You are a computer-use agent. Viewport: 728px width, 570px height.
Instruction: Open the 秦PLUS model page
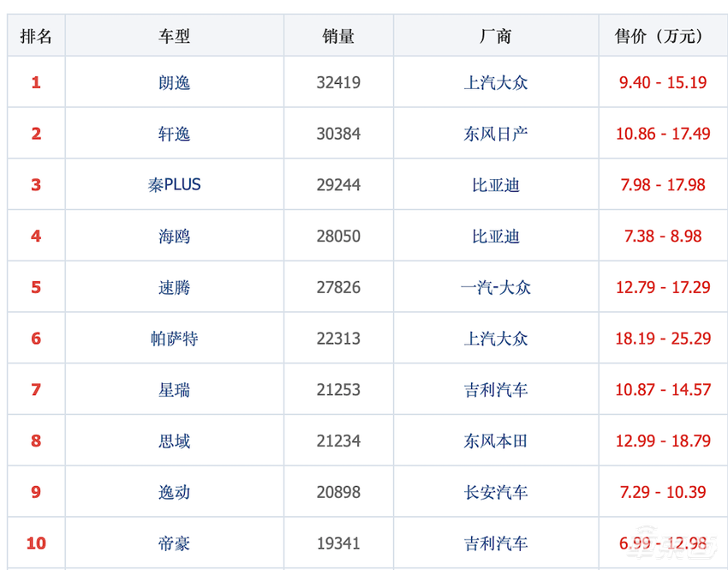pos(174,184)
